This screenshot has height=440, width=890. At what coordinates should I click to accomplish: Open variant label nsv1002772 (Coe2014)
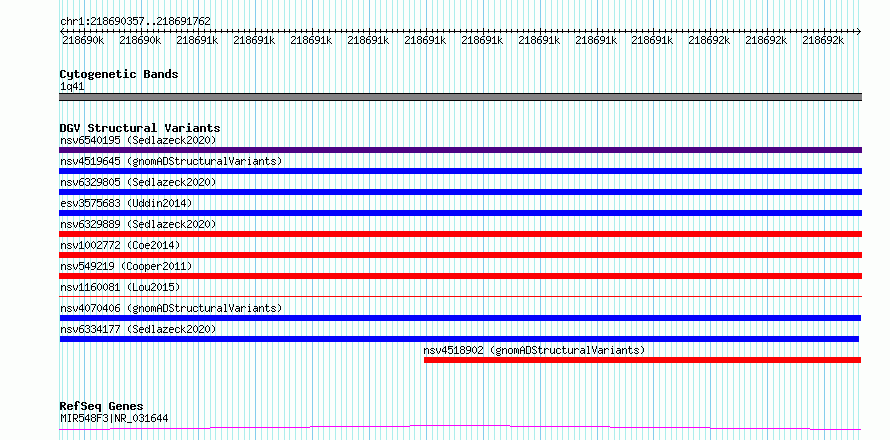click(120, 245)
